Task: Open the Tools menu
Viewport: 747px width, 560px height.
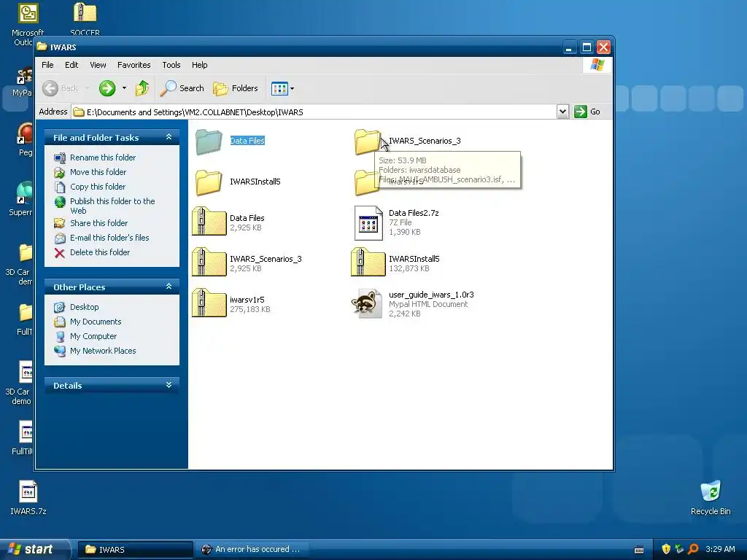Action: [171, 65]
